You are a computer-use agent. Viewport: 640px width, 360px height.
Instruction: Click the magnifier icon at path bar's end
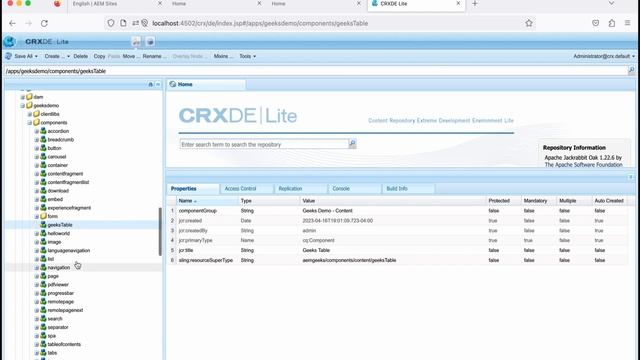click(631, 71)
